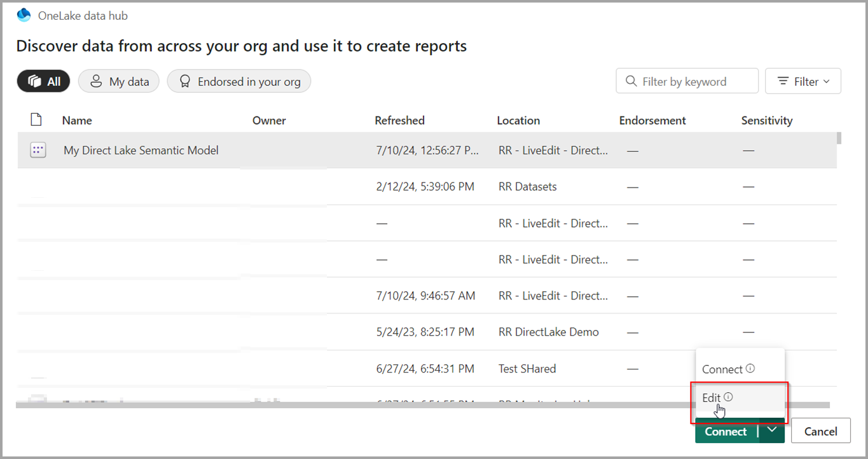Click the green Connect button
The height and width of the screenshot is (459, 868).
(x=726, y=431)
